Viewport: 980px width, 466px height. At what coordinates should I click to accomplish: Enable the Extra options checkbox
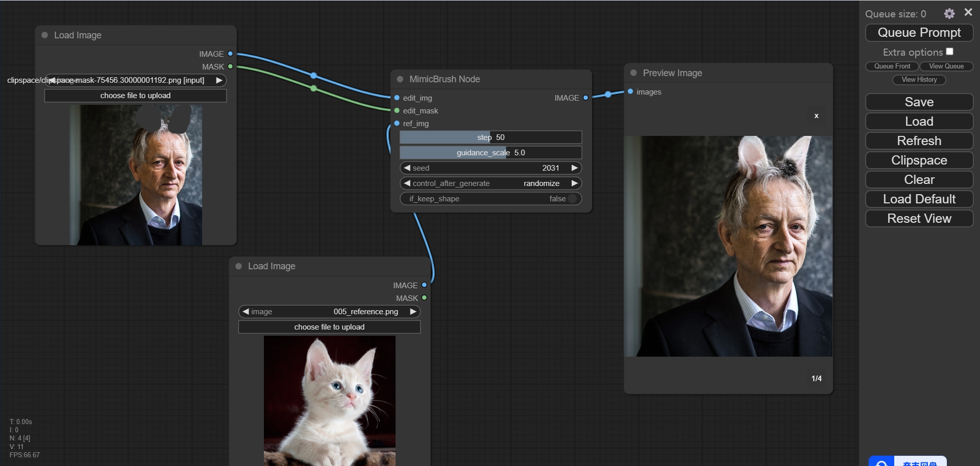[949, 52]
